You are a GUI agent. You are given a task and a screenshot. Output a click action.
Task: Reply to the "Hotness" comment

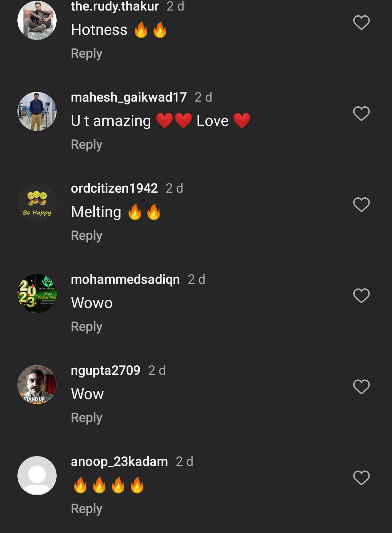coord(86,53)
